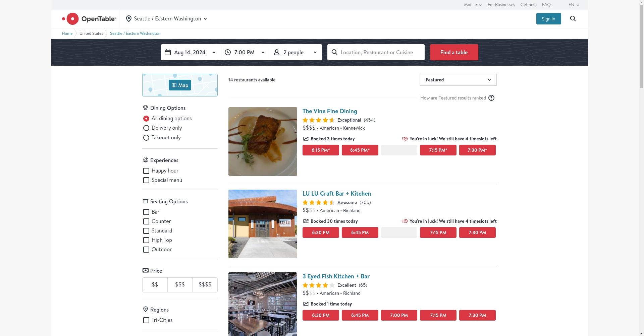
Task: Click the Seating Options table icon
Action: 145,201
